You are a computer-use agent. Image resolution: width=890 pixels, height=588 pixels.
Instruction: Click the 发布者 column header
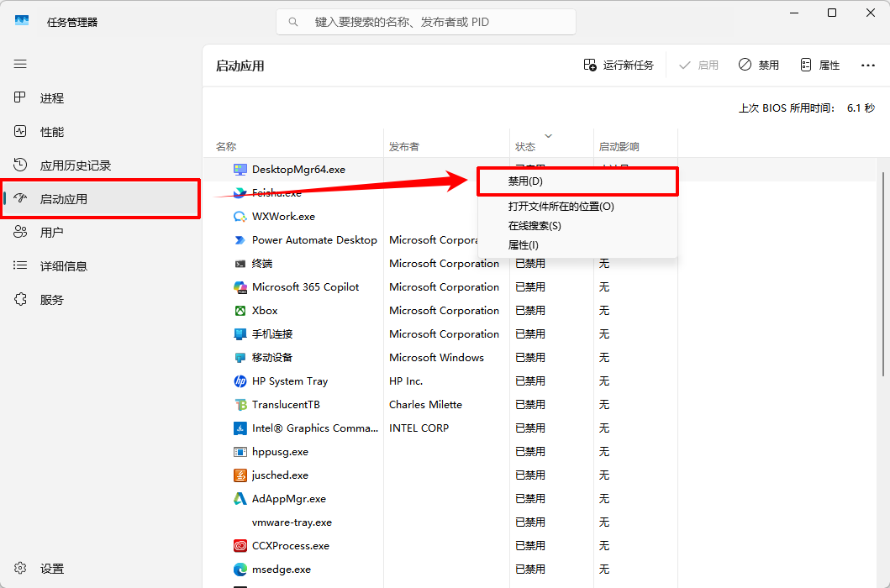pyautogui.click(x=404, y=147)
